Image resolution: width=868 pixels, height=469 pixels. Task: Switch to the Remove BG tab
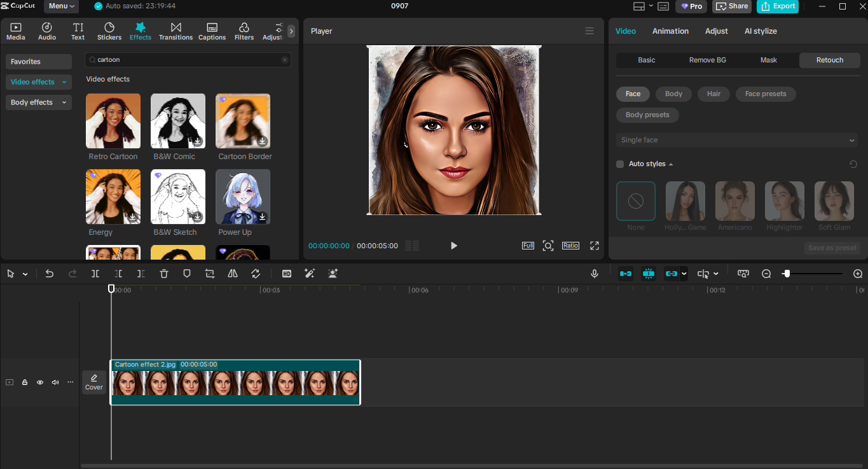click(707, 60)
